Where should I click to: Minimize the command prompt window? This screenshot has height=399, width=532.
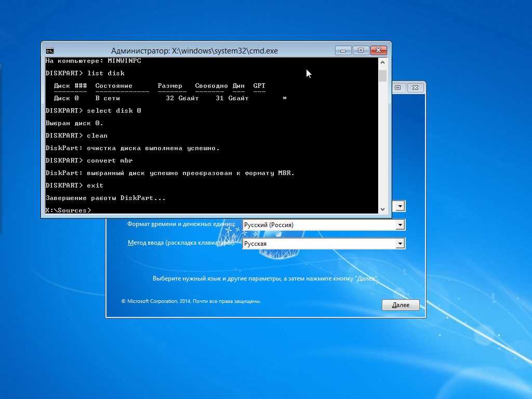click(343, 50)
